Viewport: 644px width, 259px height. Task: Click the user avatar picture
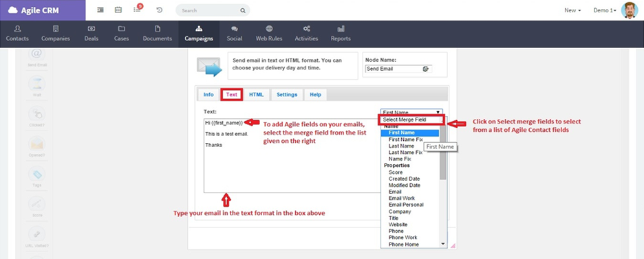click(630, 10)
